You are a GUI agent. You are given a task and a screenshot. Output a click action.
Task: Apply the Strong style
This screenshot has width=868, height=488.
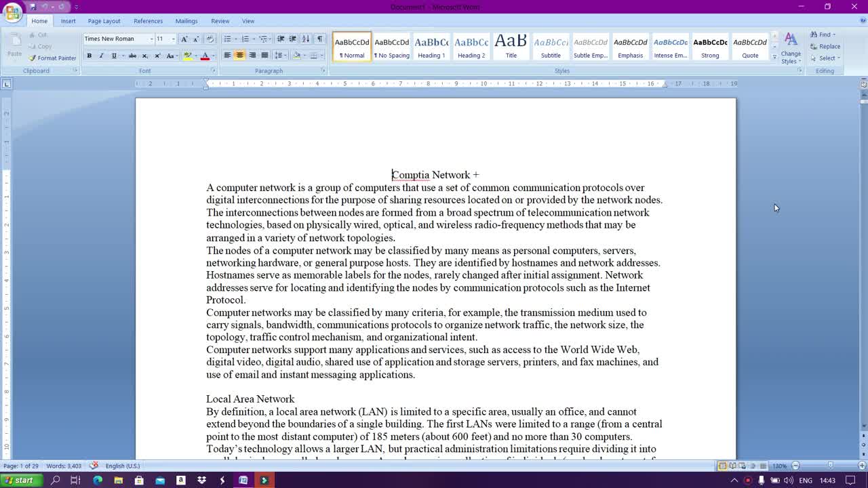coord(710,46)
